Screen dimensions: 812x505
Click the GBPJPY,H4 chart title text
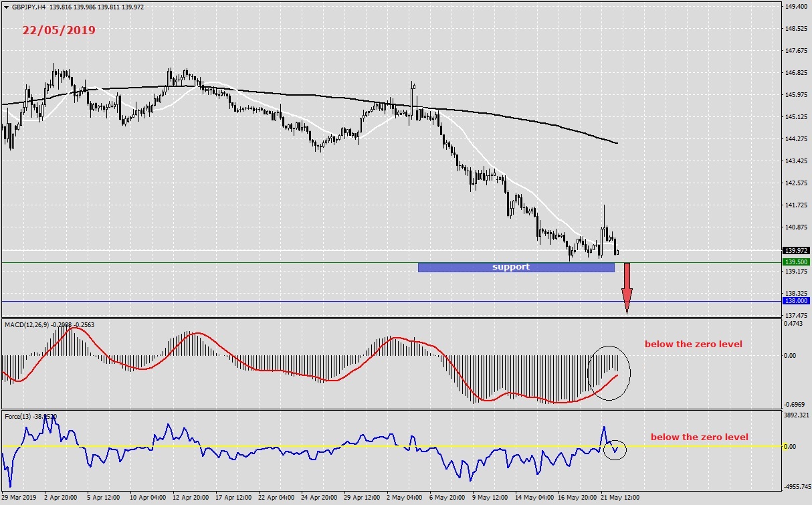click(x=29, y=6)
